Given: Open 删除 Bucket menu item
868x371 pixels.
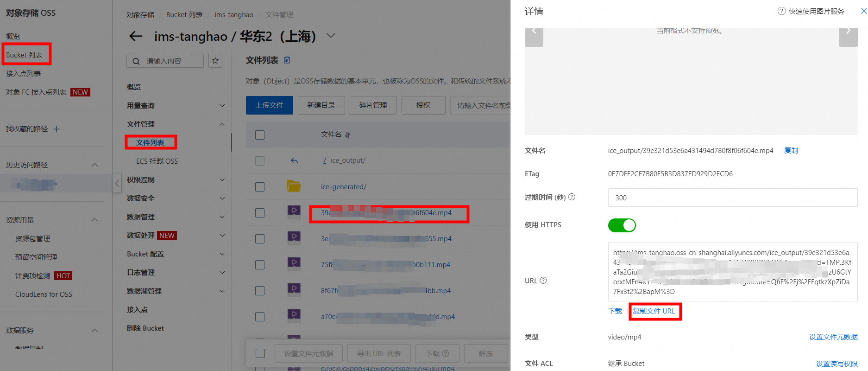Looking at the screenshot, I should click(145, 328).
